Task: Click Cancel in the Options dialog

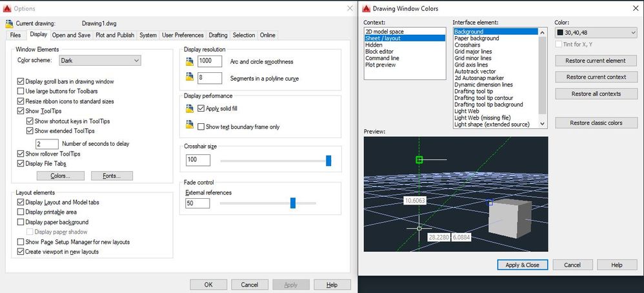Action: (249, 285)
